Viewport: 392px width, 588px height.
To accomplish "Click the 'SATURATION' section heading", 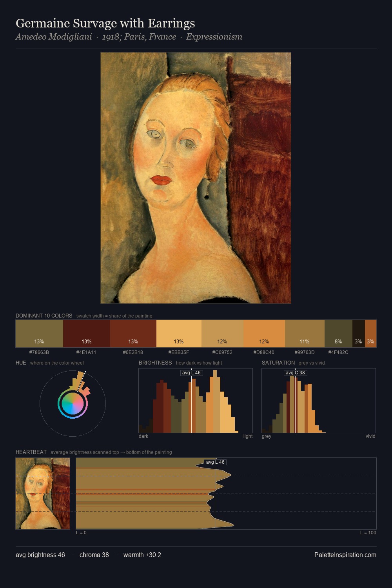I will coord(278,363).
